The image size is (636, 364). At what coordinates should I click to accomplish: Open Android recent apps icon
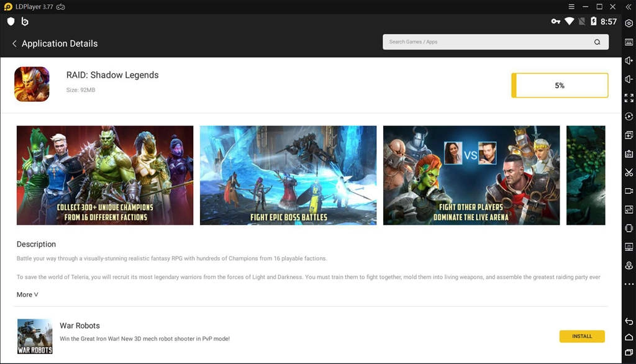pyautogui.click(x=629, y=353)
